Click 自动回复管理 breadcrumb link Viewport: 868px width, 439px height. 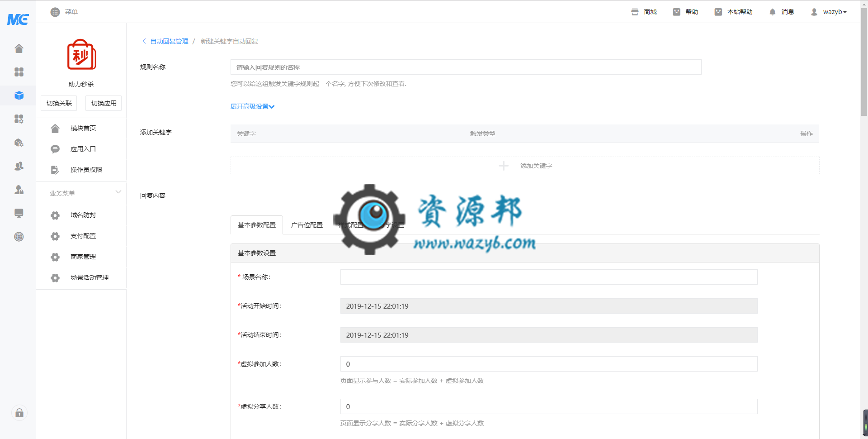coord(169,41)
